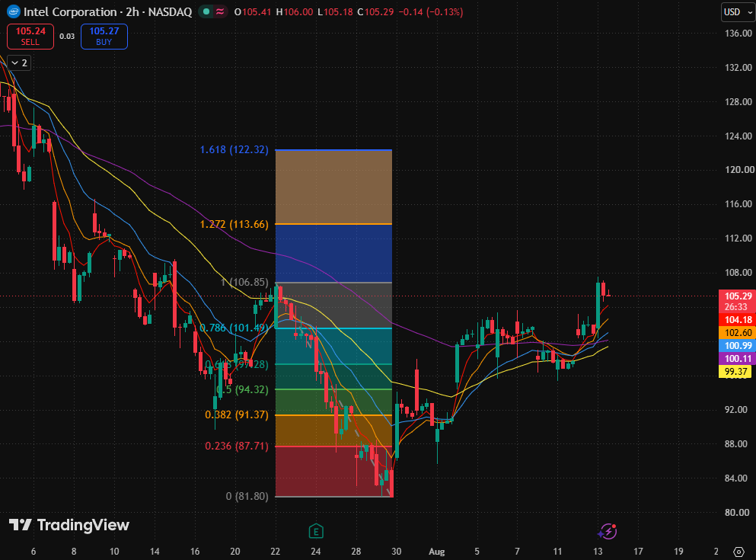
Task: Click the red 0–0.236 Fibonacci zone
Action: click(333, 472)
